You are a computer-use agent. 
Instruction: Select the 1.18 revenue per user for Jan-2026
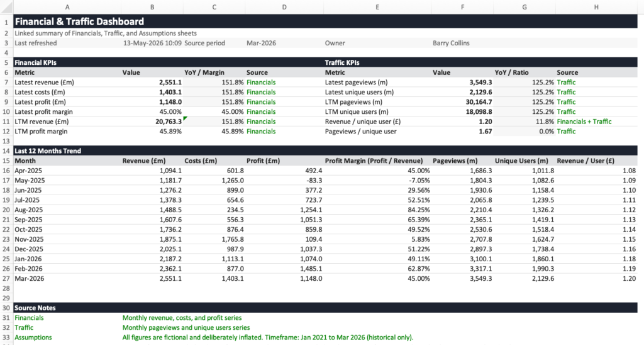(x=629, y=259)
